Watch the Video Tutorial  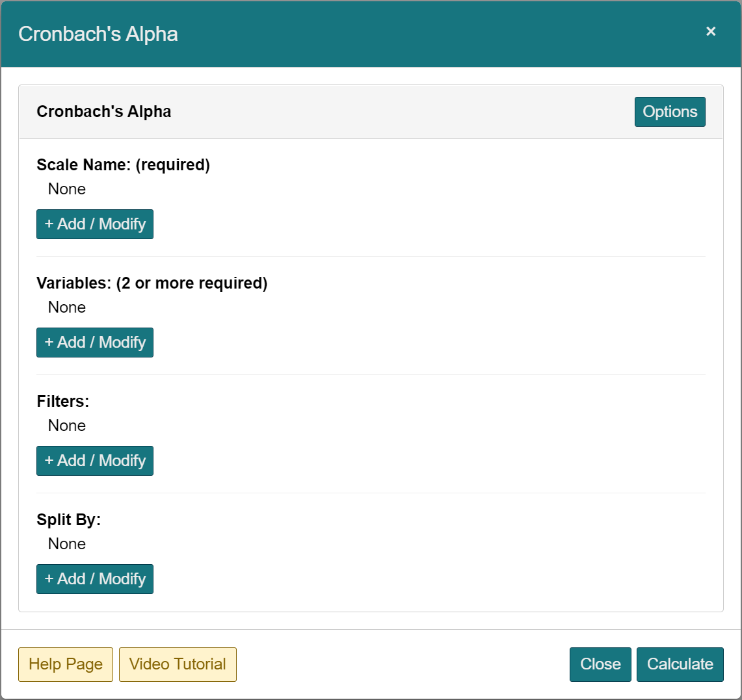point(178,664)
